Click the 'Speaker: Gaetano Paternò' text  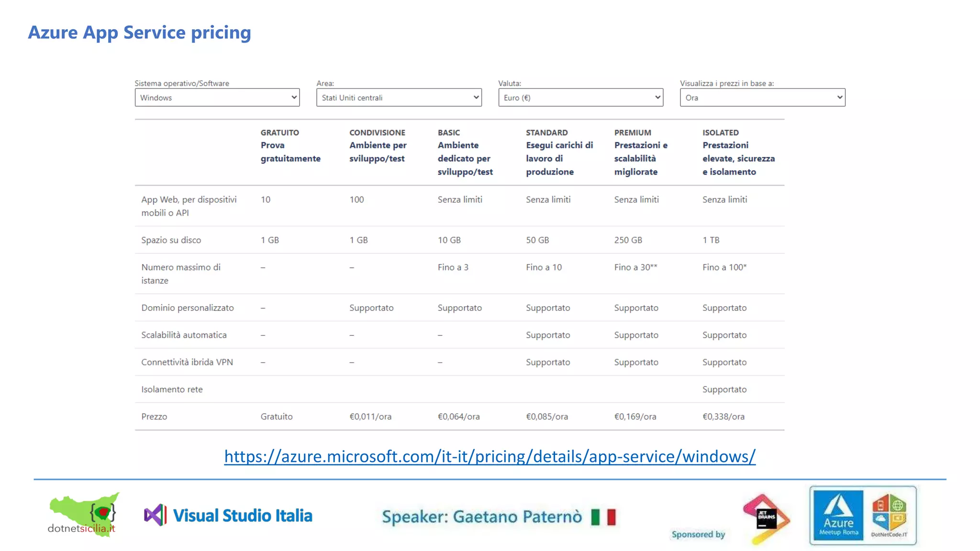482,517
